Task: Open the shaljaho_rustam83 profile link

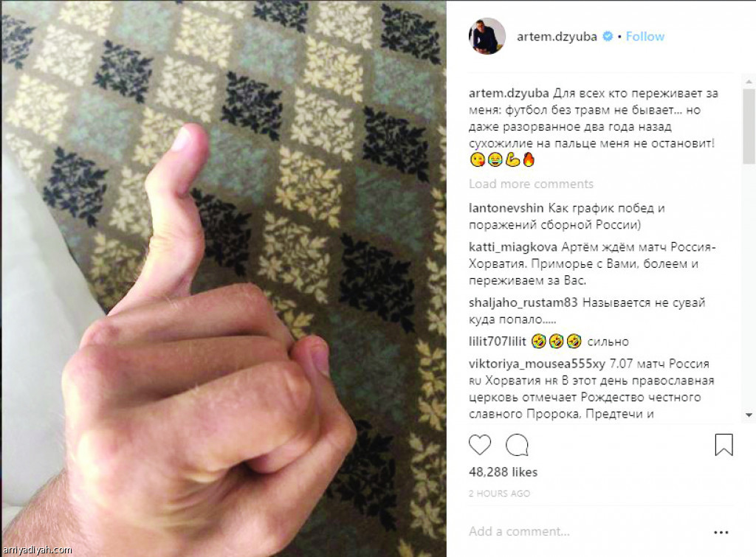Action: point(523,302)
